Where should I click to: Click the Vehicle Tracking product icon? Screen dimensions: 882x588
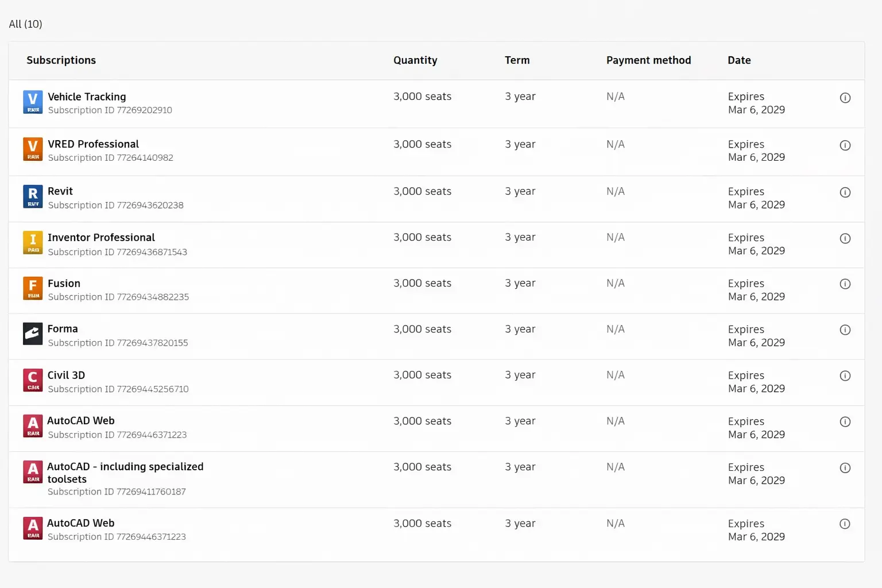33,102
